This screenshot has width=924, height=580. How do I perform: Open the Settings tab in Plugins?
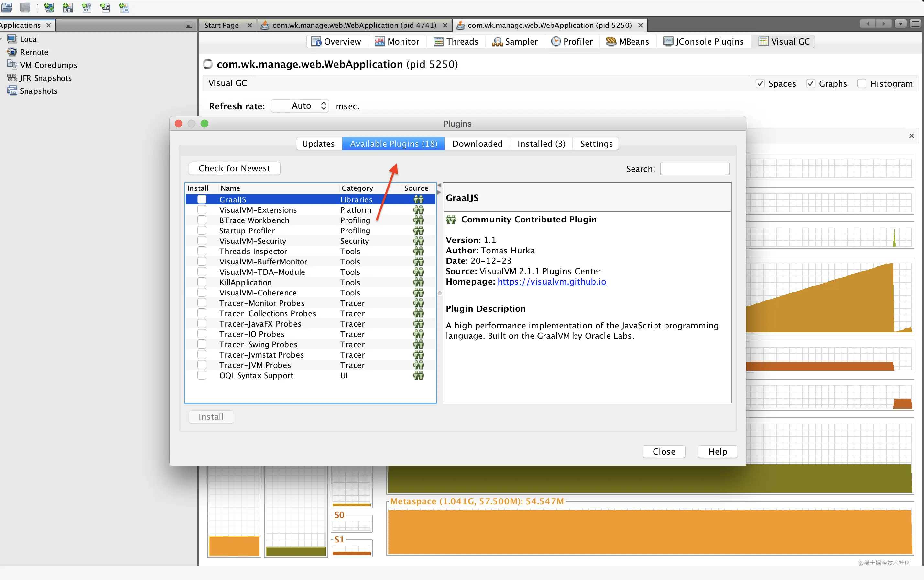[596, 144]
